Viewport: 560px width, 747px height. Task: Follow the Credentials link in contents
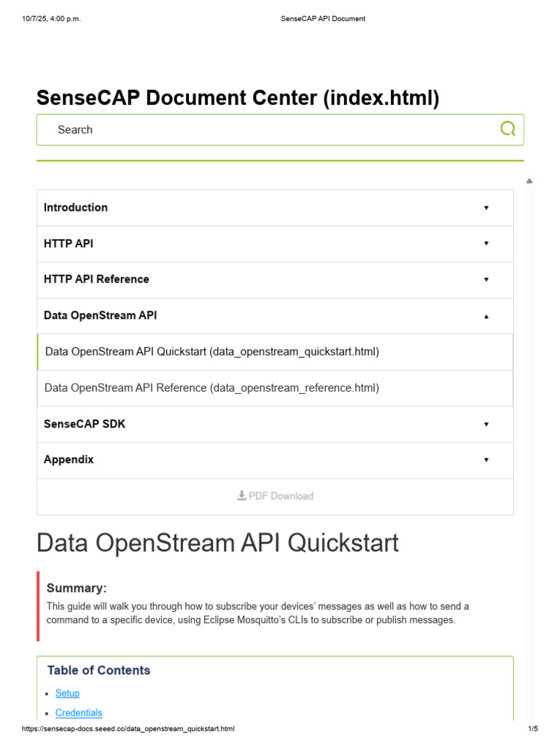pos(79,713)
